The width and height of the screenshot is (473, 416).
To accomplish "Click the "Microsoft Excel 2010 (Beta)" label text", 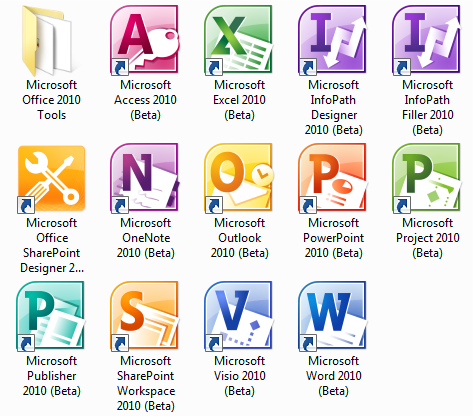I will click(x=239, y=100).
